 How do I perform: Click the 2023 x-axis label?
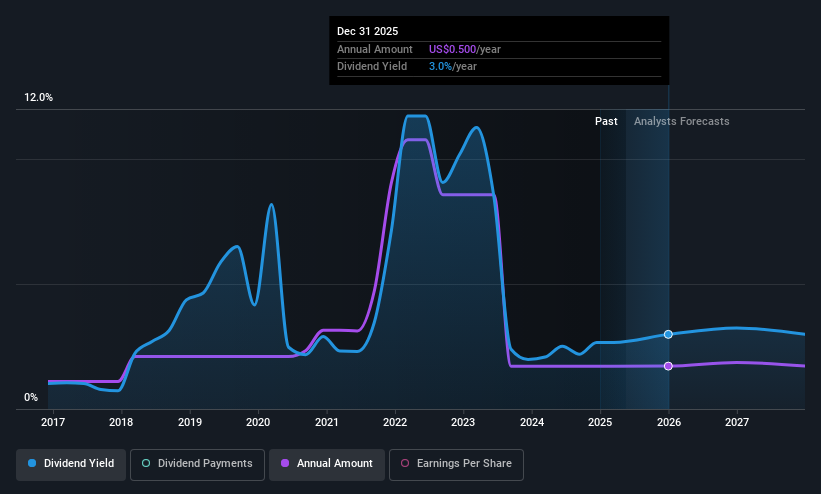463,422
